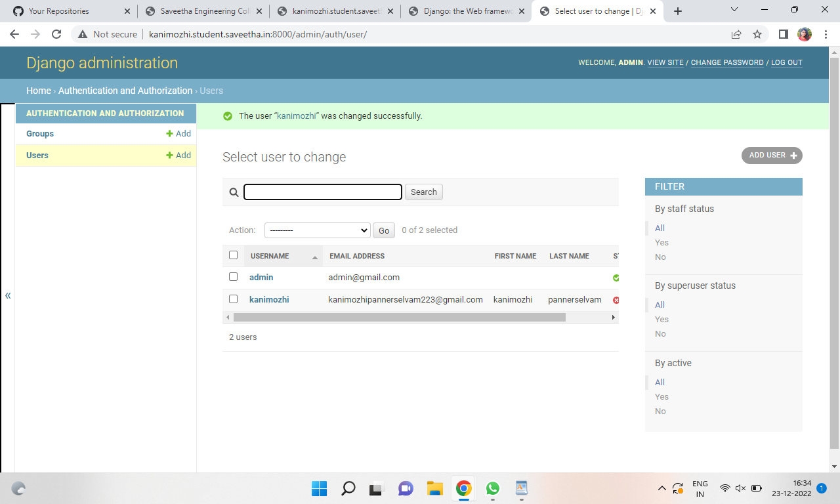Click the share page icon in address bar

tap(736, 34)
